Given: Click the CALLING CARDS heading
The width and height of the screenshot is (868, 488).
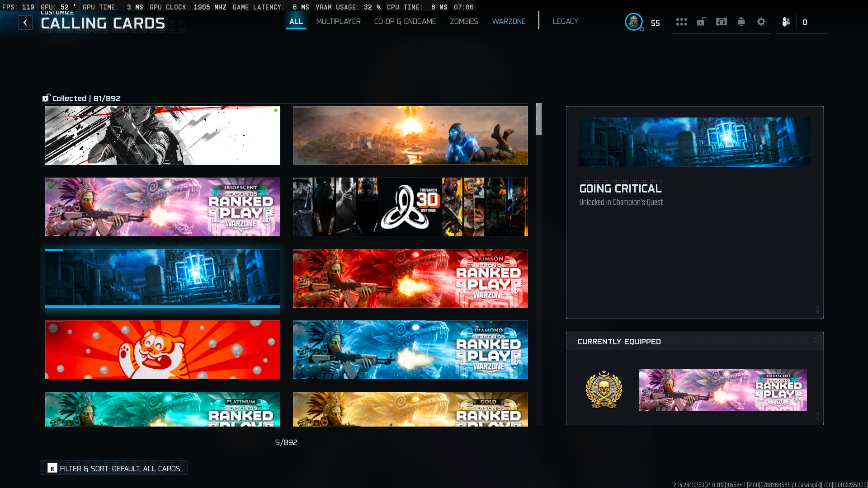Looking at the screenshot, I should (103, 23).
